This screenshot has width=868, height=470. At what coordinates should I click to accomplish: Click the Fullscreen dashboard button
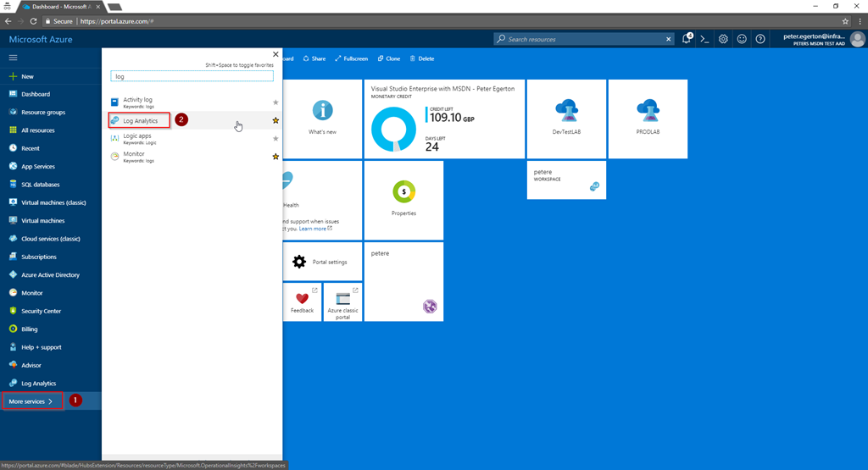[x=352, y=58]
